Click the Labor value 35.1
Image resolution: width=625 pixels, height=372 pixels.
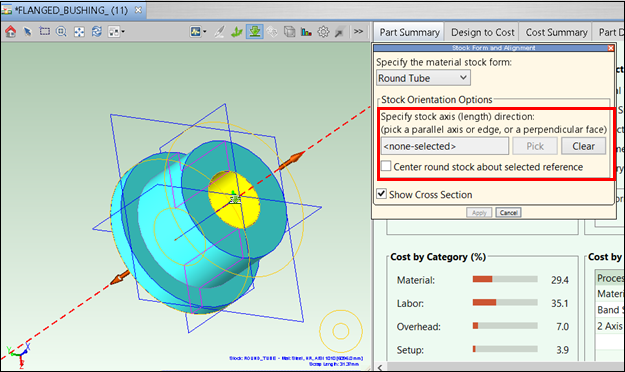(x=560, y=303)
